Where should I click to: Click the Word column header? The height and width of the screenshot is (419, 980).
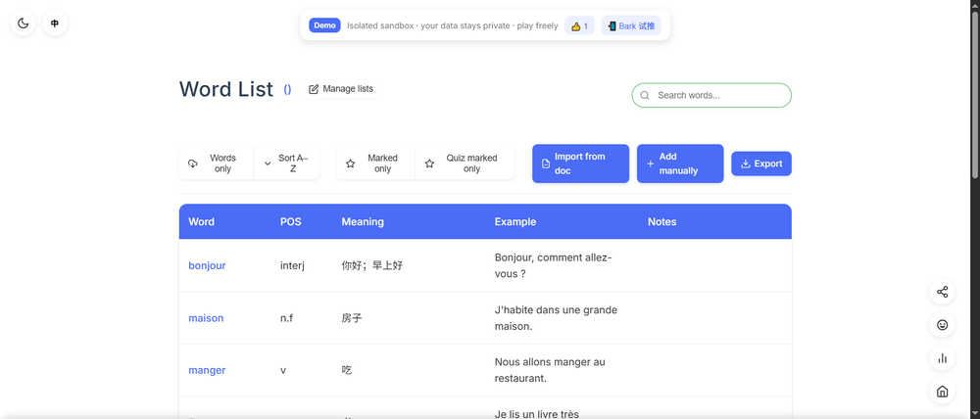201,221
